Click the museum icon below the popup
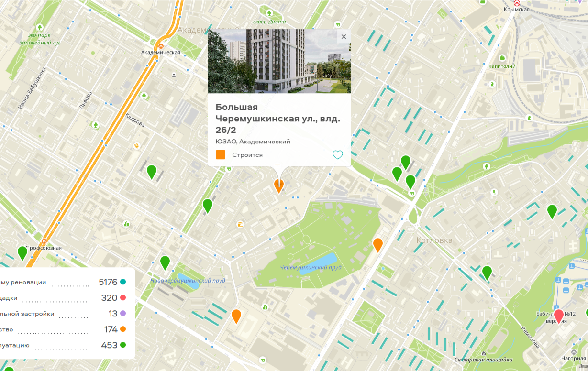Image resolution: width=588 pixels, height=371 pixels. [240, 224]
